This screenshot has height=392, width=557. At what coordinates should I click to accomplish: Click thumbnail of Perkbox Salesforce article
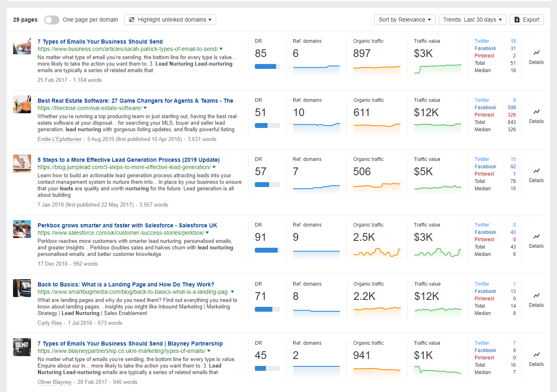click(22, 229)
